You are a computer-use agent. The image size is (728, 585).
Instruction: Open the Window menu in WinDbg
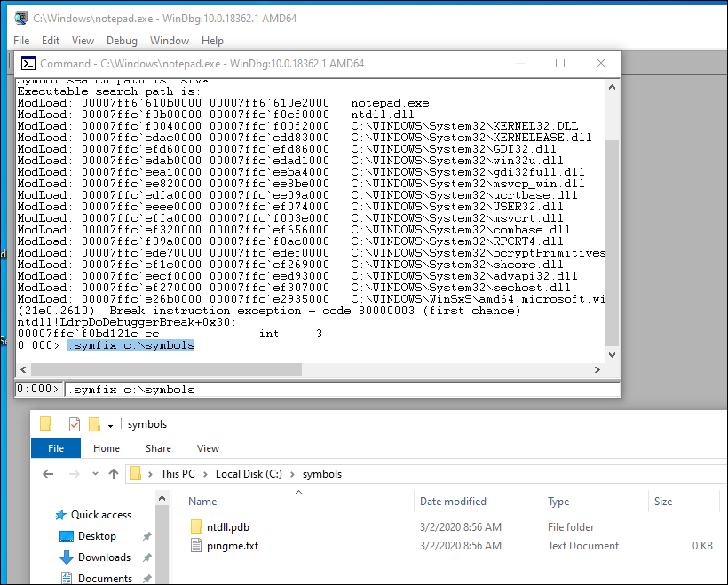[x=169, y=41]
